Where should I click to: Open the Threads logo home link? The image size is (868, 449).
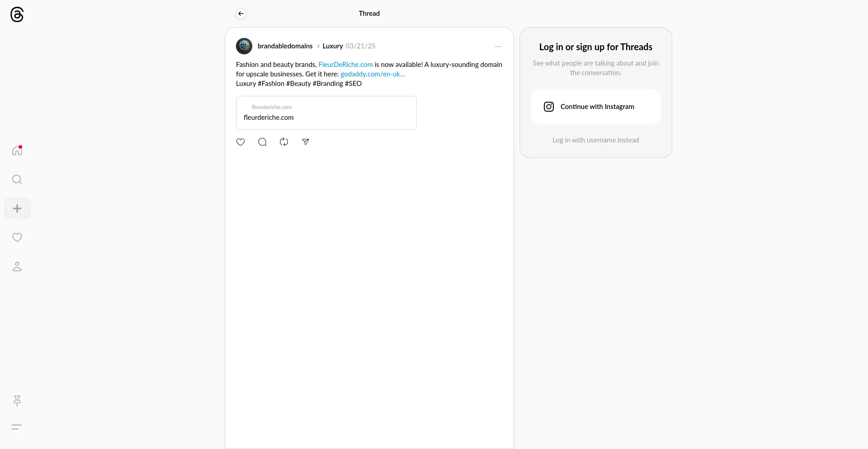(x=17, y=14)
